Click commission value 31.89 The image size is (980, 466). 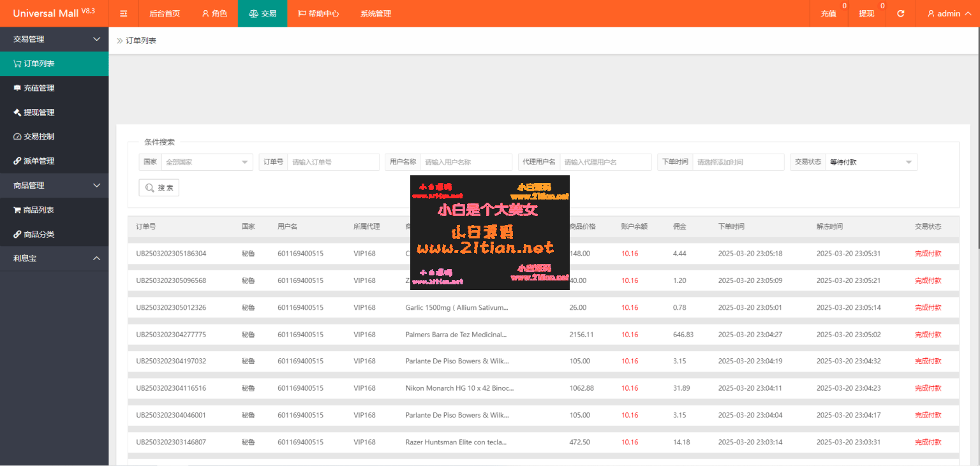[681, 388]
